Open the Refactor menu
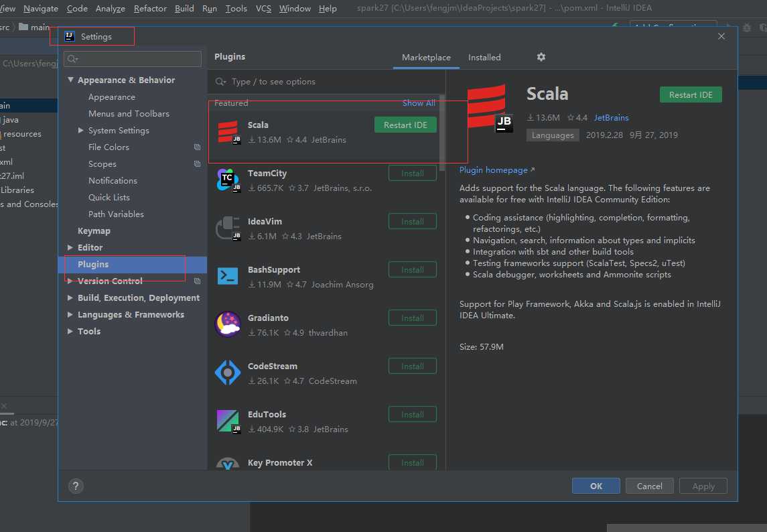 coord(150,8)
